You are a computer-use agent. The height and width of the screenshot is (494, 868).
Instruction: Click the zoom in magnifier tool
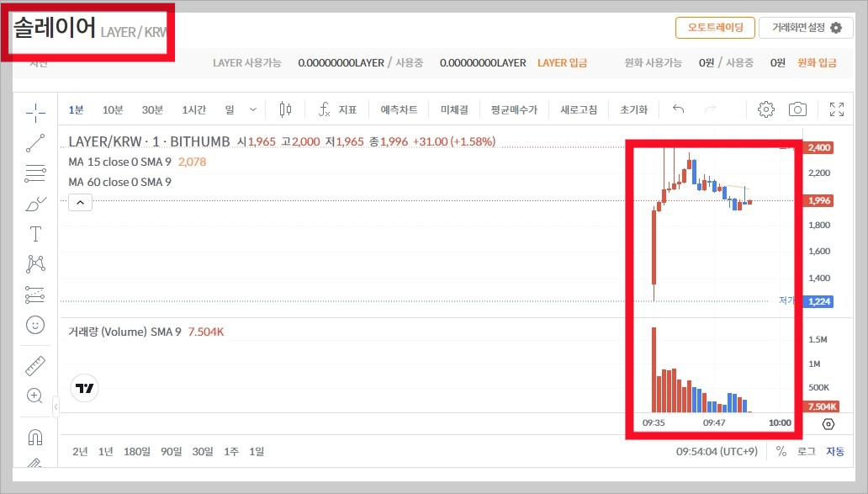coord(34,396)
